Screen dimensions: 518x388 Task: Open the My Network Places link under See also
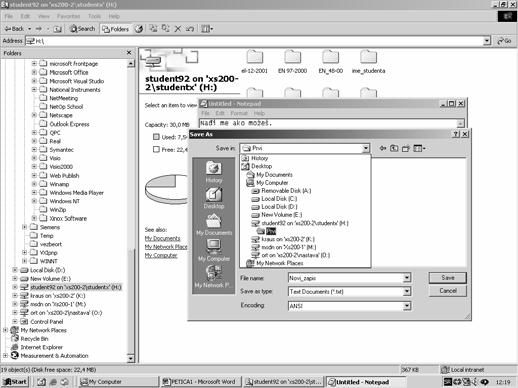point(166,247)
